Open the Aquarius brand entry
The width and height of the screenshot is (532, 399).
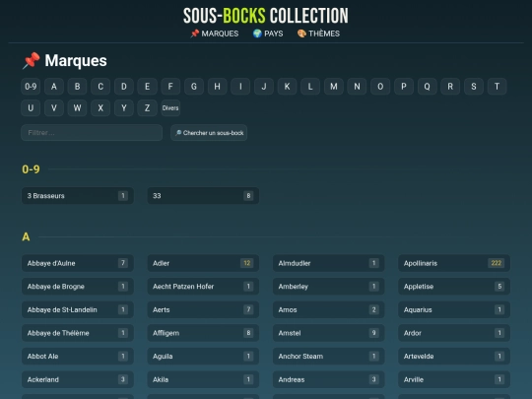click(x=454, y=309)
